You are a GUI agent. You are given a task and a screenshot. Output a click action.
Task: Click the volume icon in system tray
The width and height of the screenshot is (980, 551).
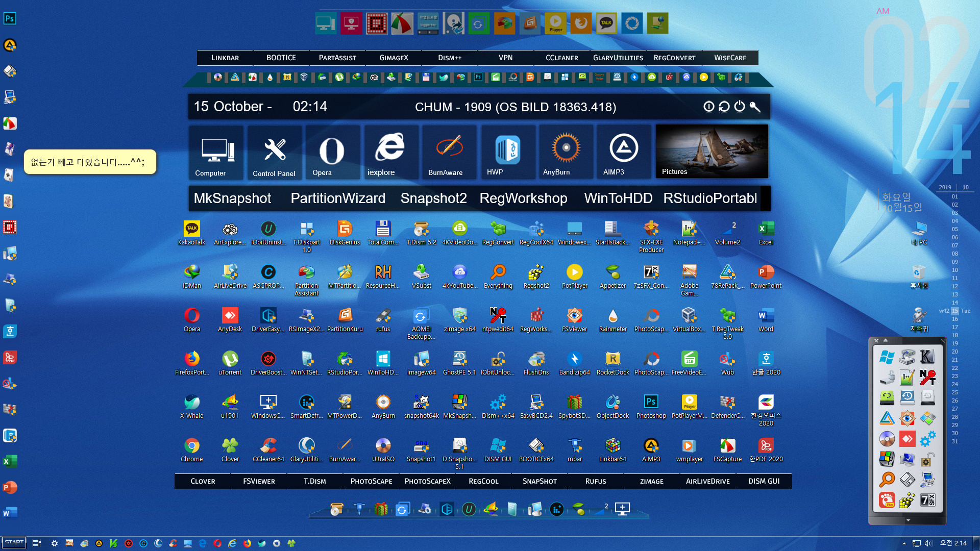coord(928,543)
